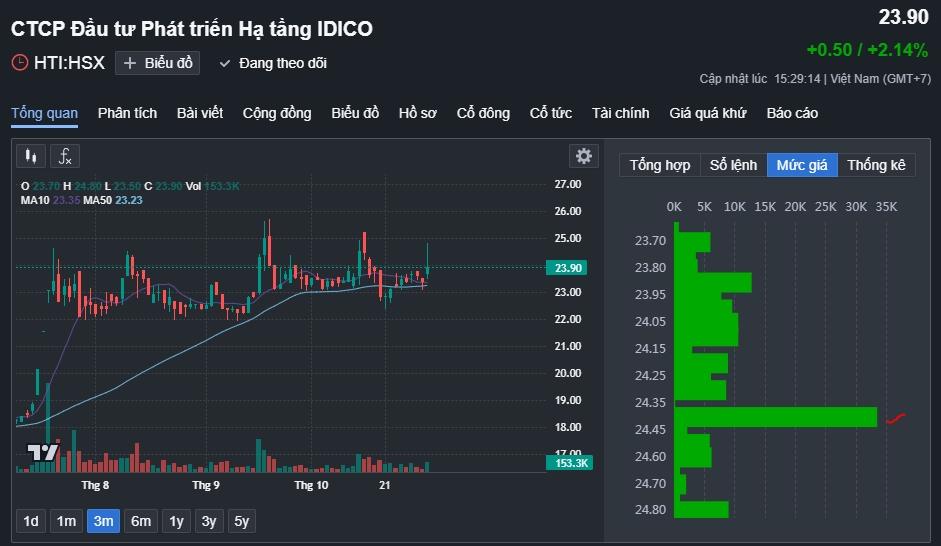Open chart settings gear icon

click(583, 156)
